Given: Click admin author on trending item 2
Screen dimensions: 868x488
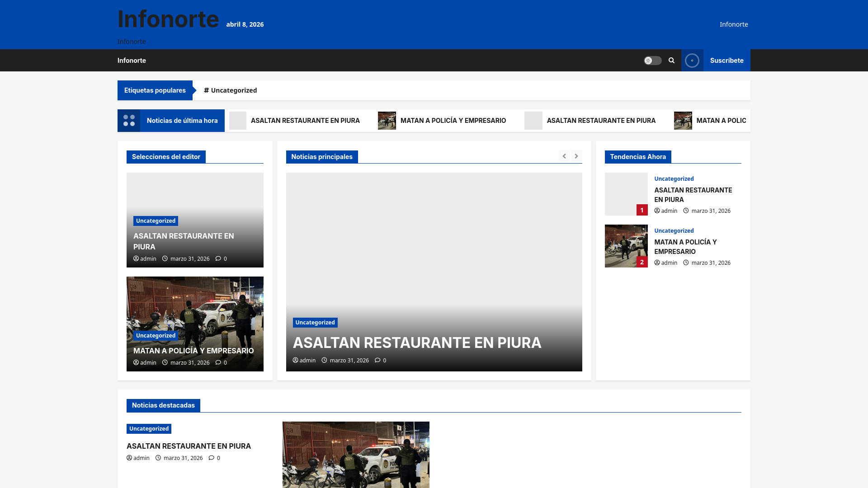Looking at the screenshot, I should [666, 263].
